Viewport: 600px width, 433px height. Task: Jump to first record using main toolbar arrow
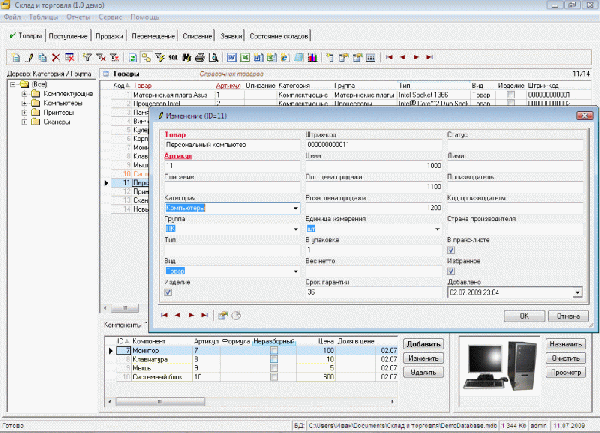pyautogui.click(x=389, y=58)
